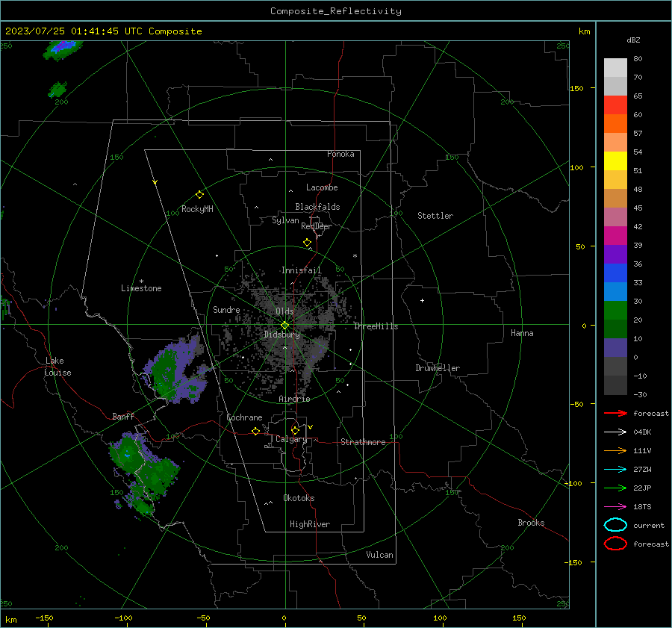The image size is (672, 628).
Task: Click the bright red 65-60 dBZ swatch
Action: coord(615,105)
